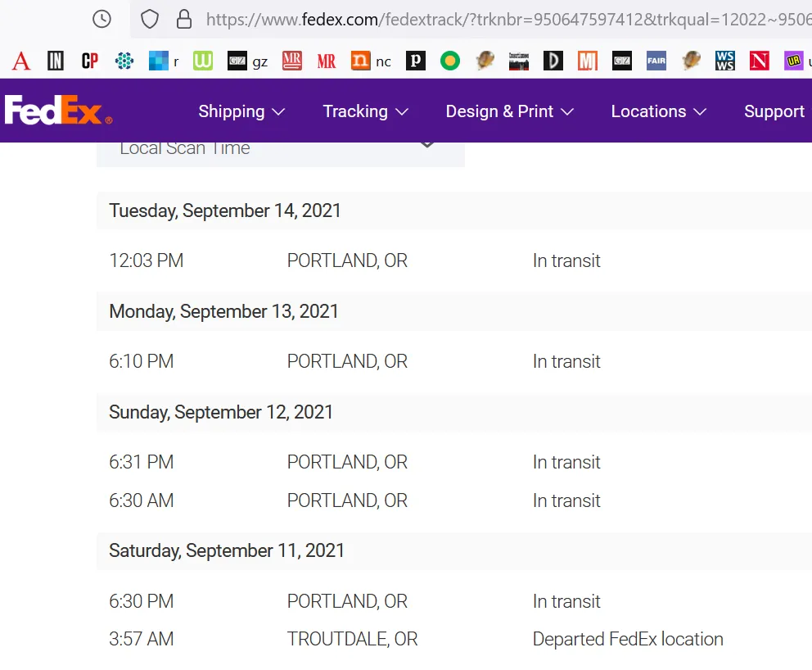Open the nc bookmark
812x670 pixels.
tap(371, 61)
